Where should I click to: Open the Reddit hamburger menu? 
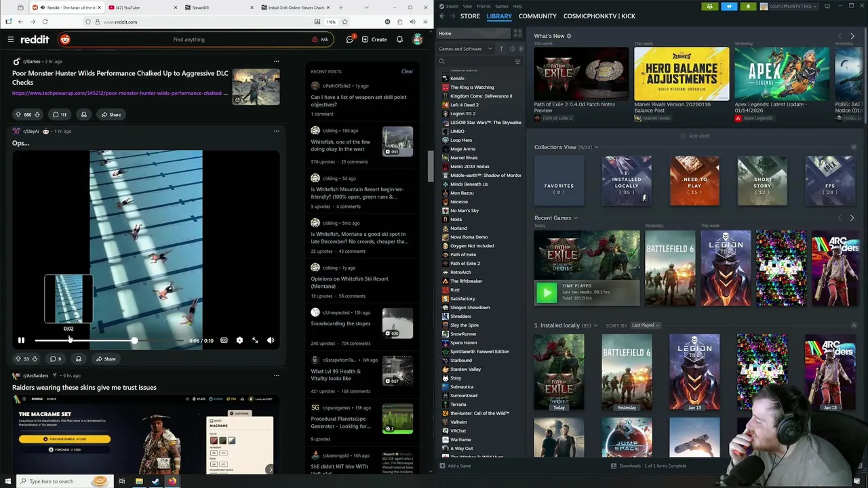coord(11,39)
